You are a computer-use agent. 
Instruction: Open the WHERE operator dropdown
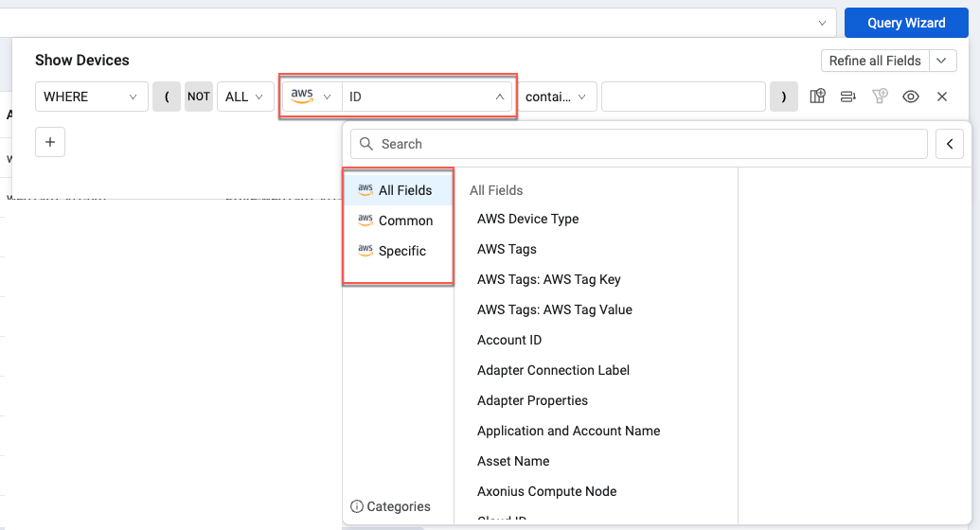pyautogui.click(x=91, y=97)
